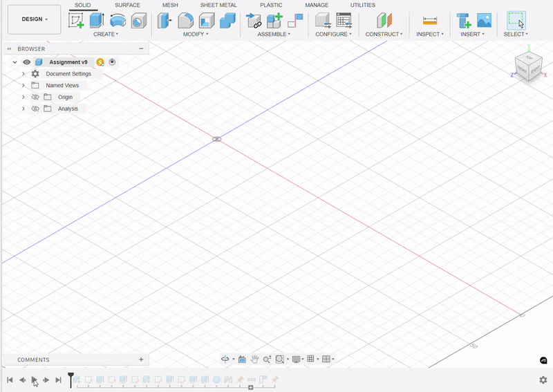Toggle visibility of the Analysis folder
The height and width of the screenshot is (392, 553).
click(35, 109)
